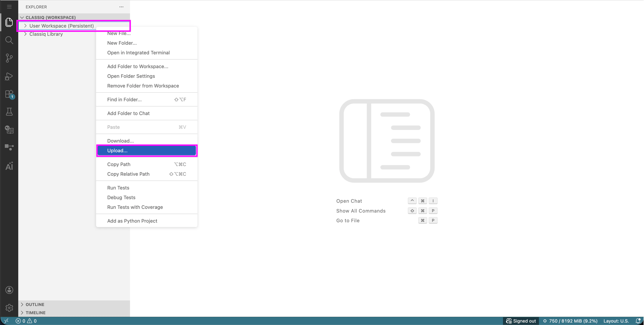The width and height of the screenshot is (644, 325).
Task: Choose New Folder... from context menu
Action: [147, 43]
